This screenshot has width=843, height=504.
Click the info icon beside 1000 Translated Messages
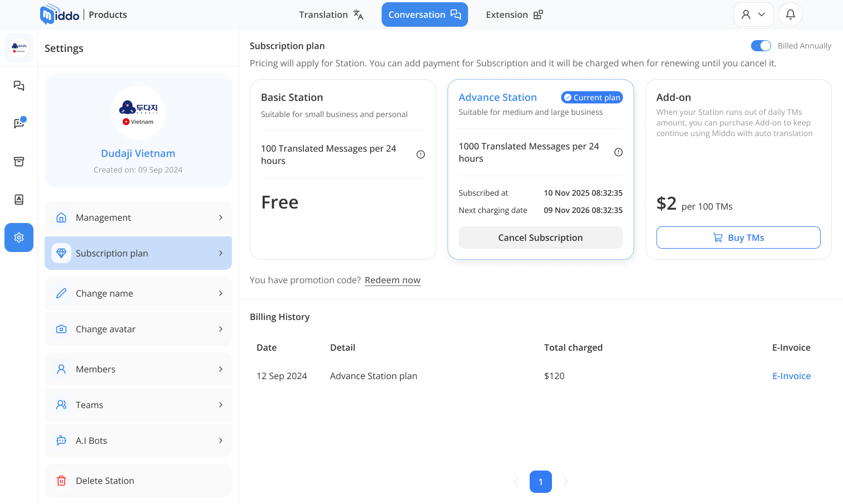618,152
